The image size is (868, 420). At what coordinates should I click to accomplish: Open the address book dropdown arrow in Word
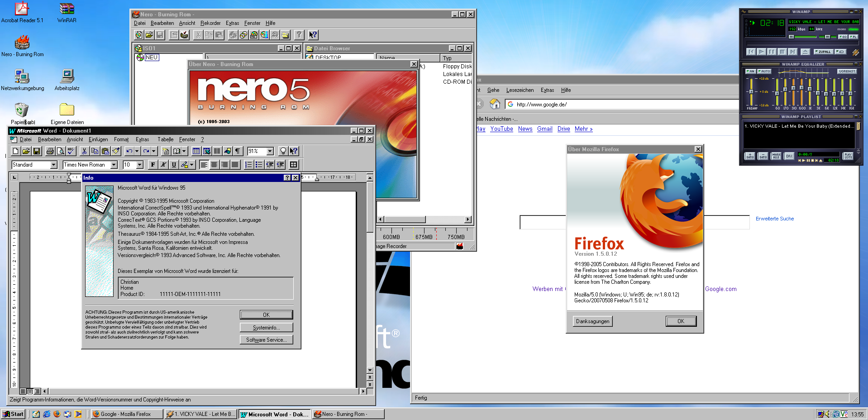pyautogui.click(x=184, y=151)
